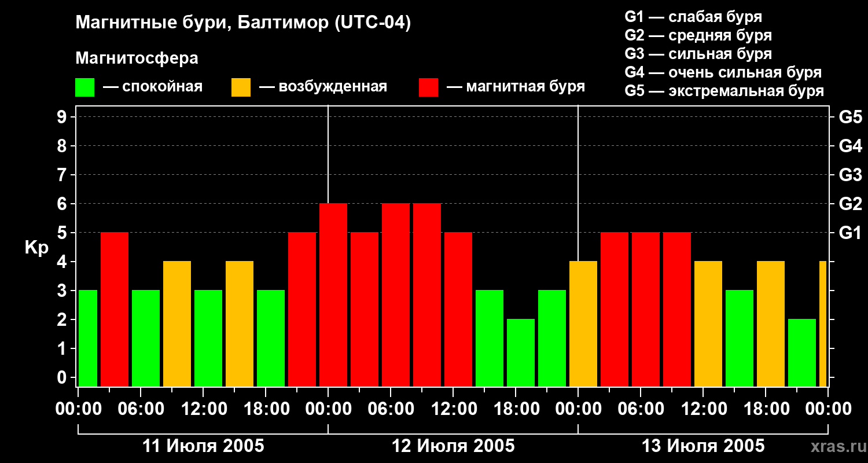Screen dimensions: 868x463
Task: Select the G4 marker on right axis
Action: click(x=850, y=146)
